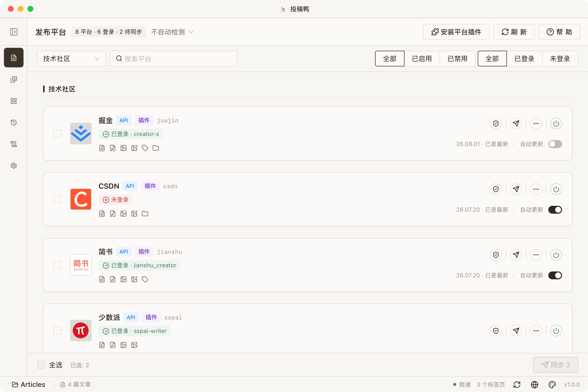Open the grid apps sidebar icon
This screenshot has height=392, width=588.
click(14, 101)
